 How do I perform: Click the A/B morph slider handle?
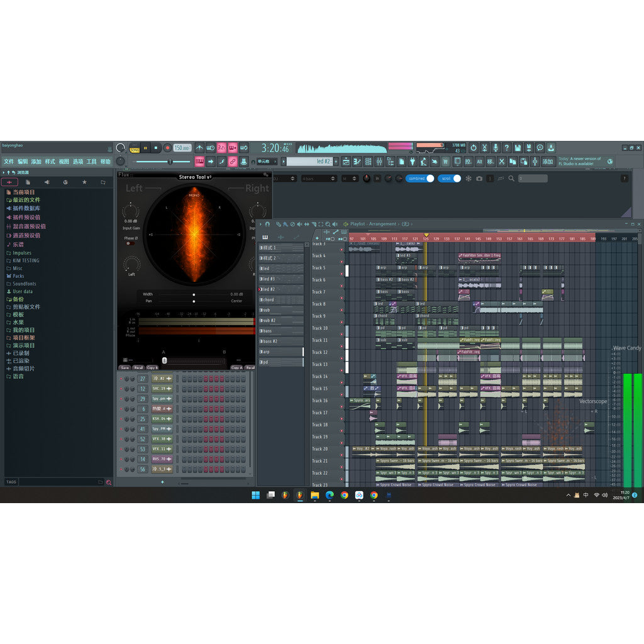point(164,360)
